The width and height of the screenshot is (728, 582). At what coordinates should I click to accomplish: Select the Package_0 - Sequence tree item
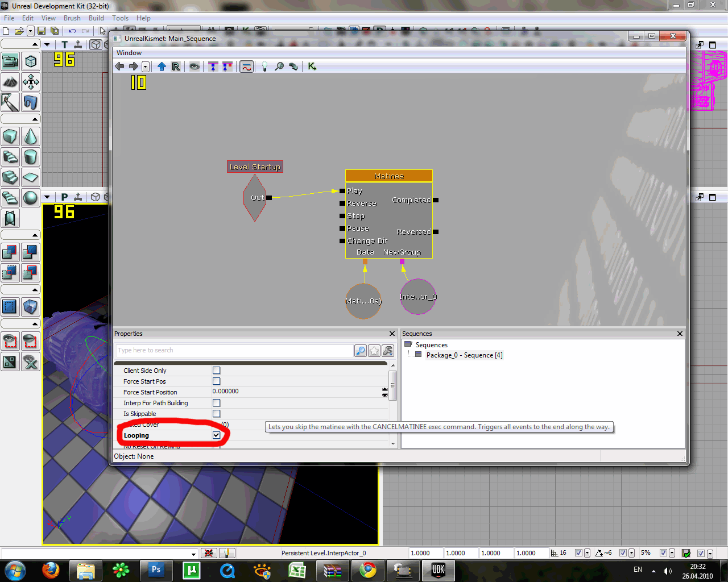[x=464, y=355]
